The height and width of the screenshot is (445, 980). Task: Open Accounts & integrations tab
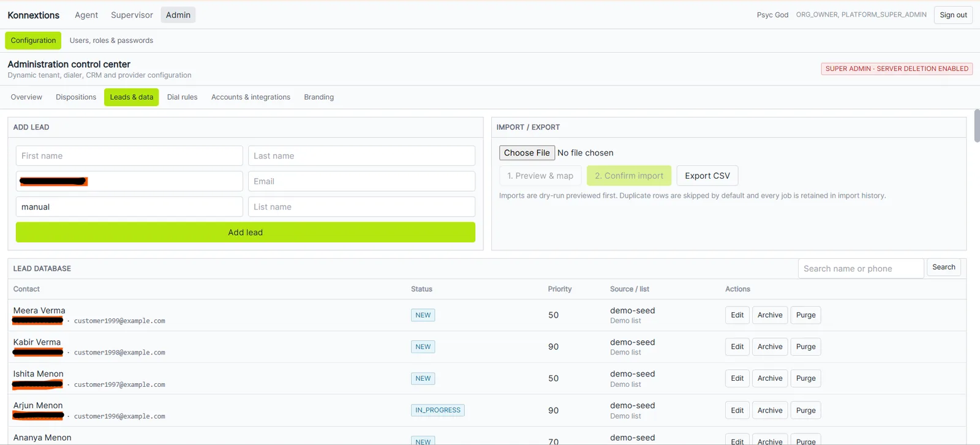[x=251, y=97]
